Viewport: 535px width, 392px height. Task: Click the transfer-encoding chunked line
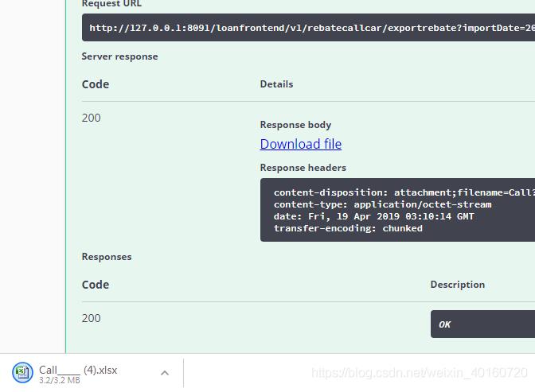348,228
